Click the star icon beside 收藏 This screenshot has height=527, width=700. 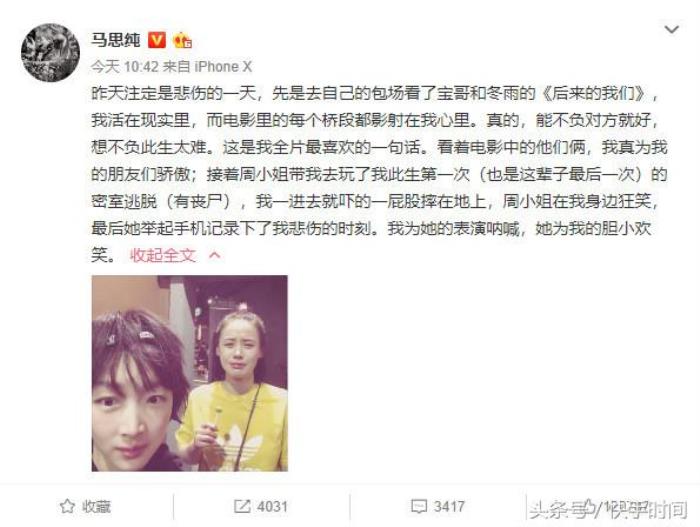coord(67,506)
